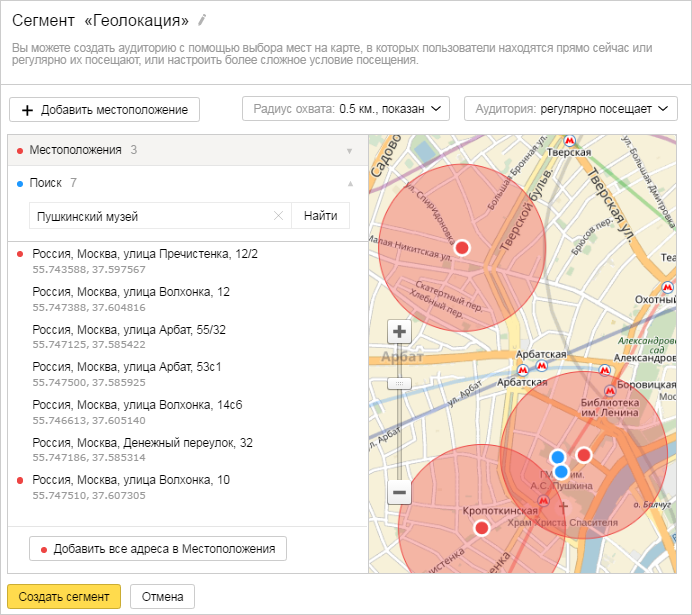Click the Найти search button
The height and width of the screenshot is (615, 692).
(x=320, y=216)
